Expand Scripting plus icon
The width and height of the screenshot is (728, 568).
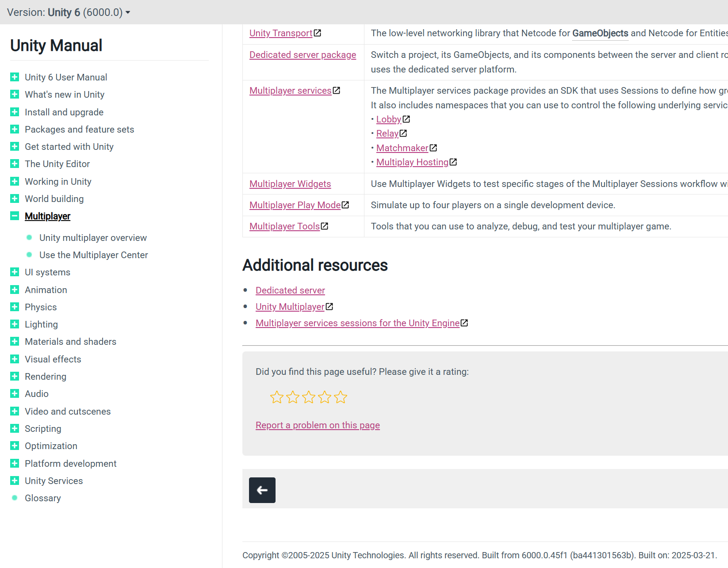15,428
